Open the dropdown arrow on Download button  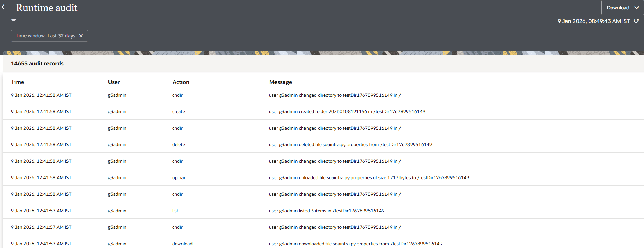[x=636, y=7]
